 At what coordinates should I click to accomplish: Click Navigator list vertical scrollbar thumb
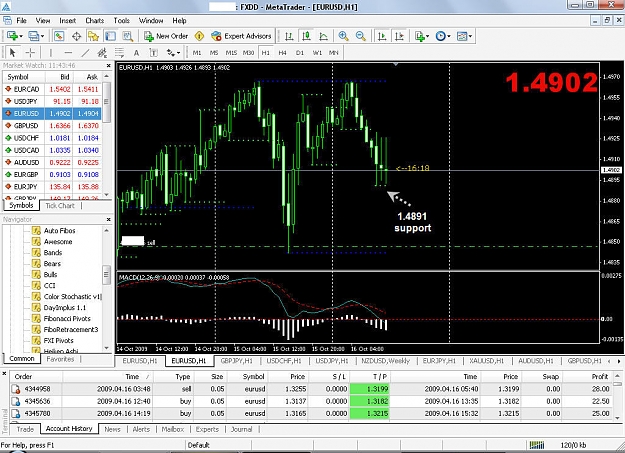click(x=106, y=274)
